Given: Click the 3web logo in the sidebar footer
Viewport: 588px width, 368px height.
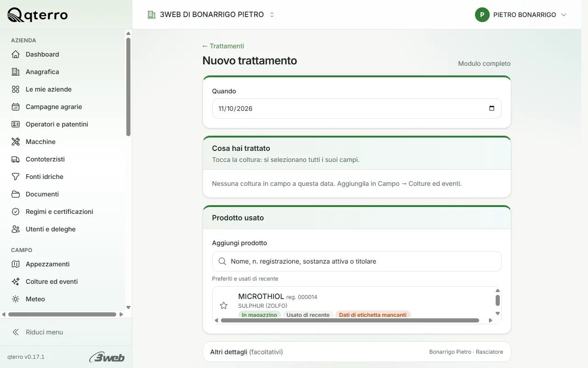Looking at the screenshot, I should click(x=107, y=357).
